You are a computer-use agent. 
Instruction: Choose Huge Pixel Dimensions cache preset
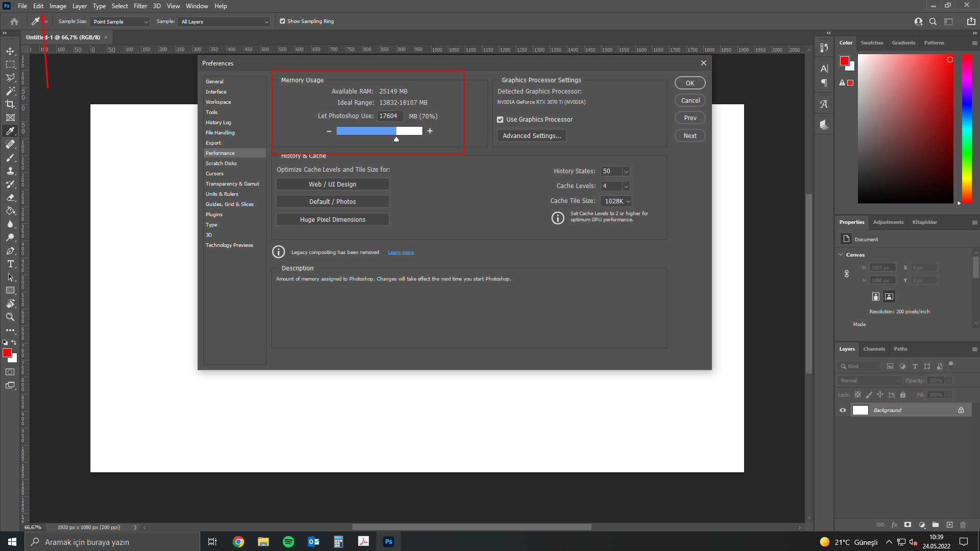332,220
